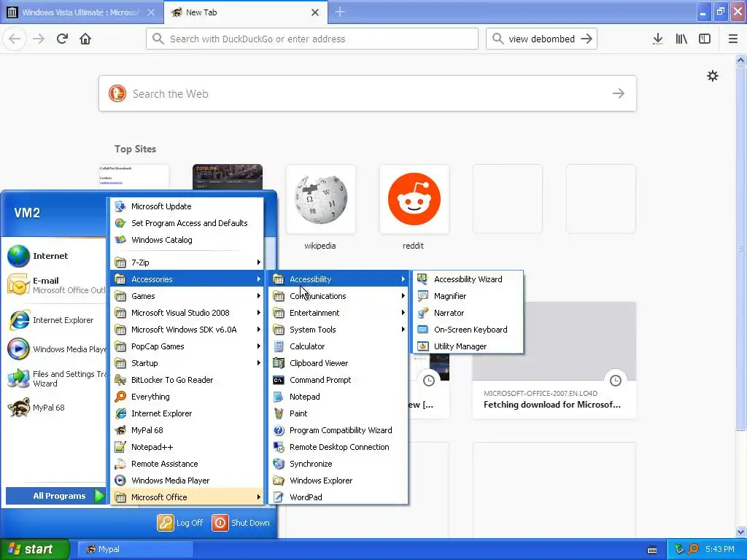
Task: Expand the Communications submenu
Action: tap(338, 296)
